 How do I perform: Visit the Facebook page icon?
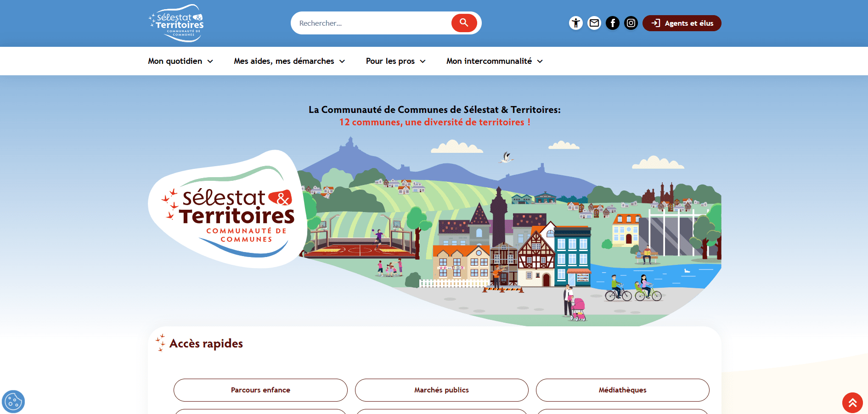[x=613, y=23]
